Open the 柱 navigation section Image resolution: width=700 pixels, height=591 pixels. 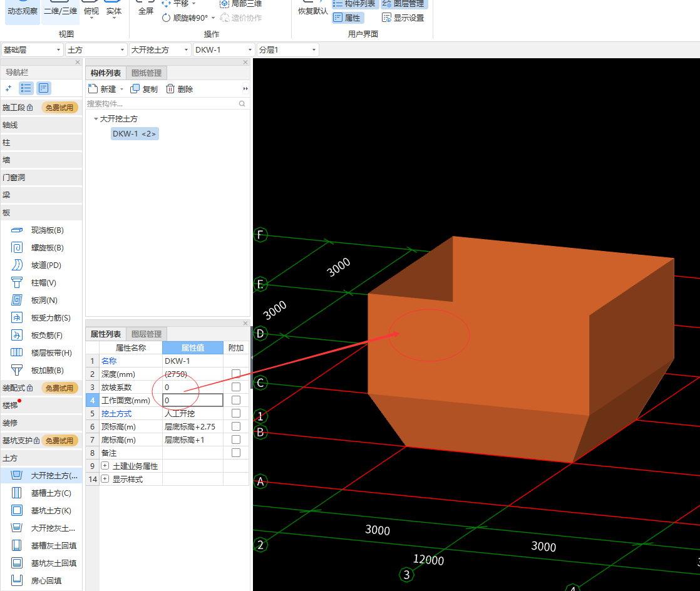pyautogui.click(x=41, y=142)
